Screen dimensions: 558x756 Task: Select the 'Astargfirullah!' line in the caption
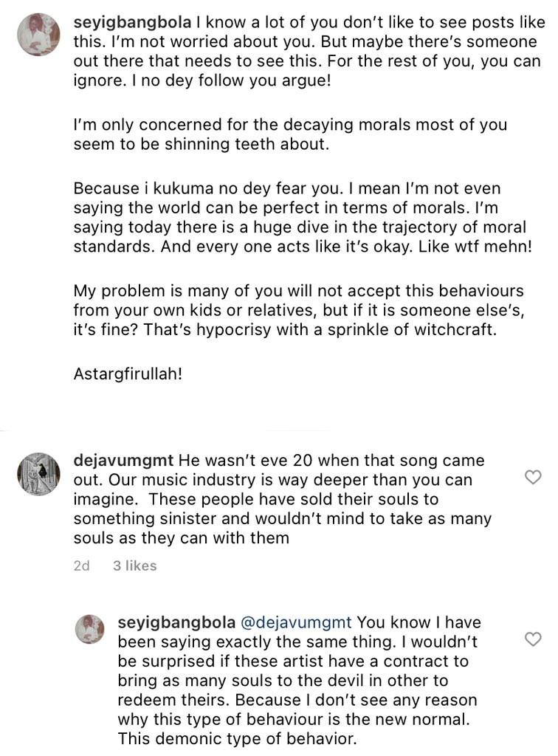(128, 374)
